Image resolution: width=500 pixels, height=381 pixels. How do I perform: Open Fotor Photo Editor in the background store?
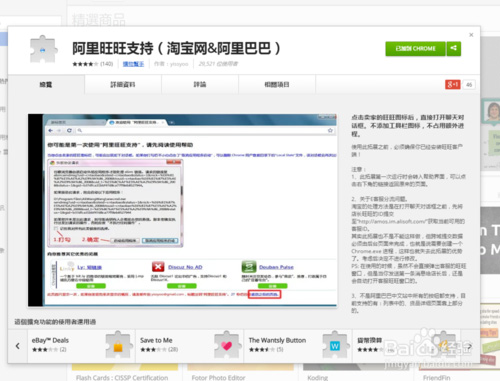(218, 378)
